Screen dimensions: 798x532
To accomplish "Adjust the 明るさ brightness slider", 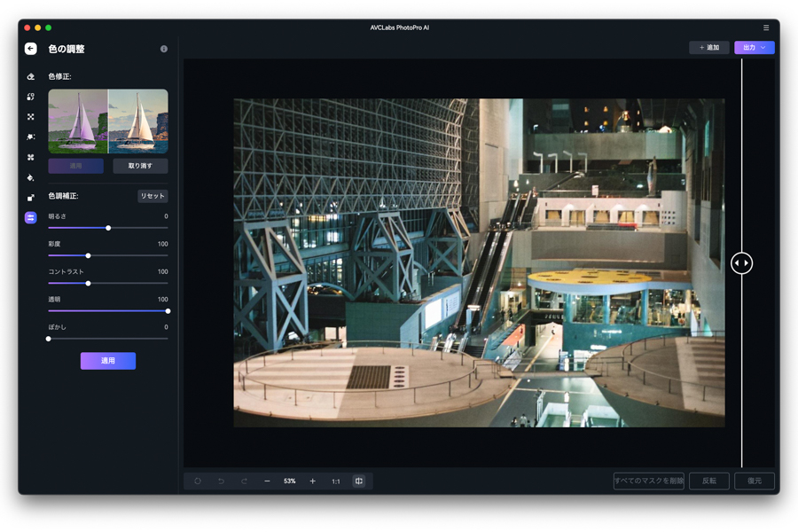I will [108, 228].
